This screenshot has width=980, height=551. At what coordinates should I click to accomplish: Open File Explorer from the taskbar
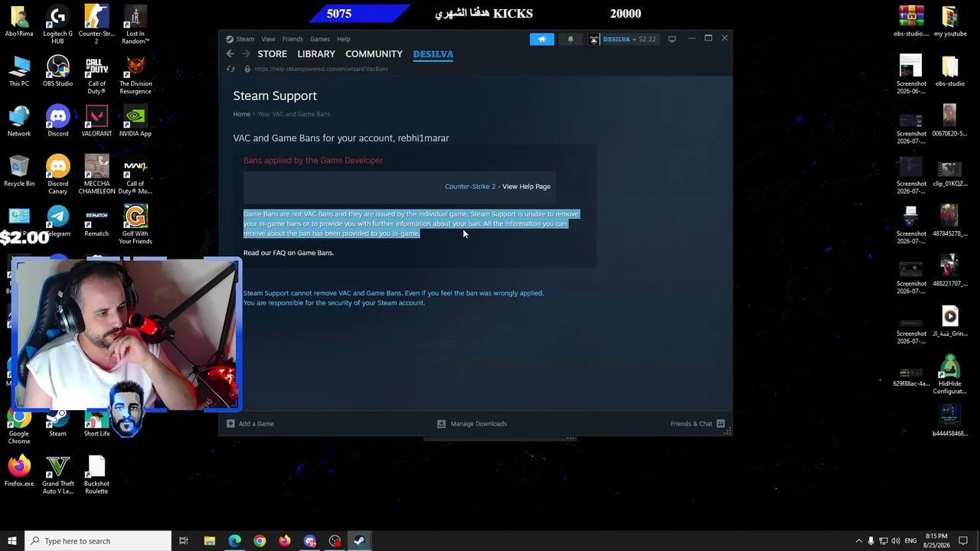[209, 541]
